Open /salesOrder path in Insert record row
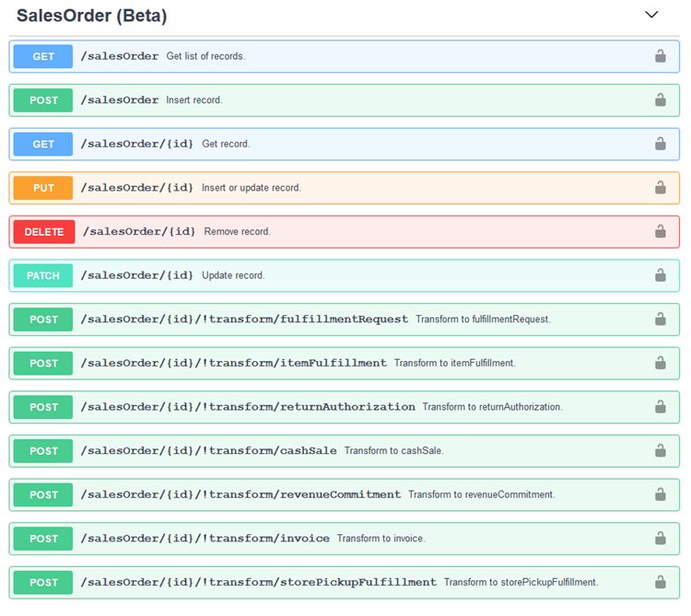Image resolution: width=691 pixels, height=616 pixels. pyautogui.click(x=120, y=100)
